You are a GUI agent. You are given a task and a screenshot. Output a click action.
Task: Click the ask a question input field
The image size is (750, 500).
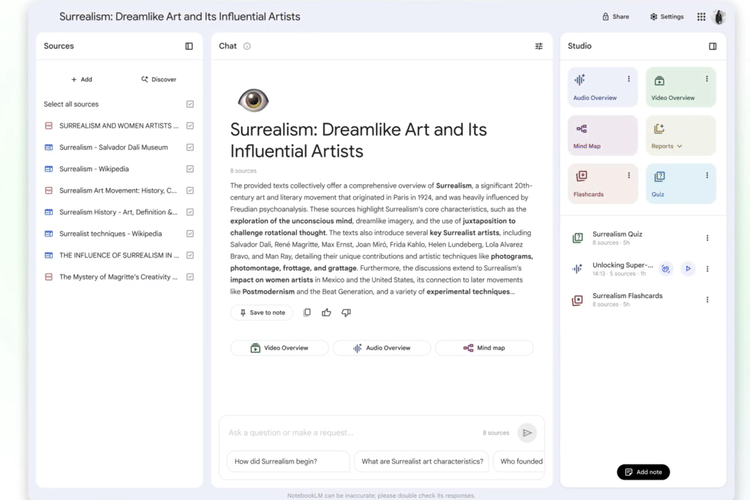(x=350, y=433)
